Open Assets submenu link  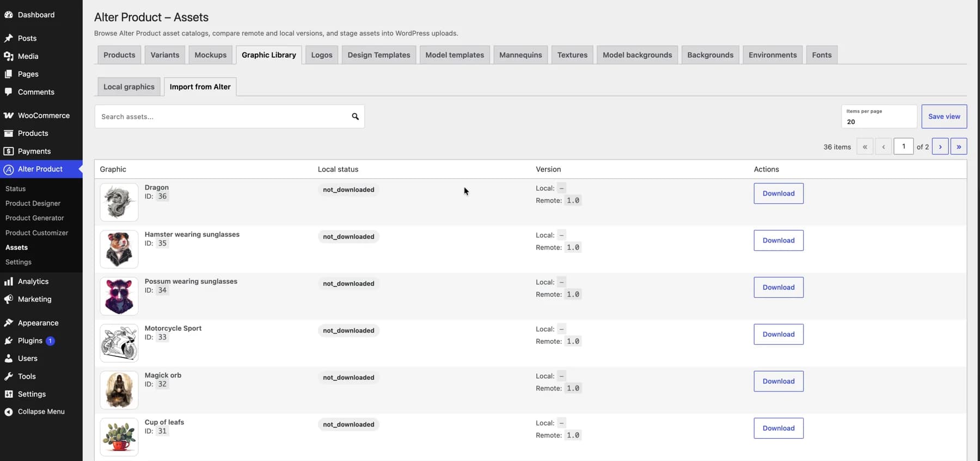coord(17,247)
